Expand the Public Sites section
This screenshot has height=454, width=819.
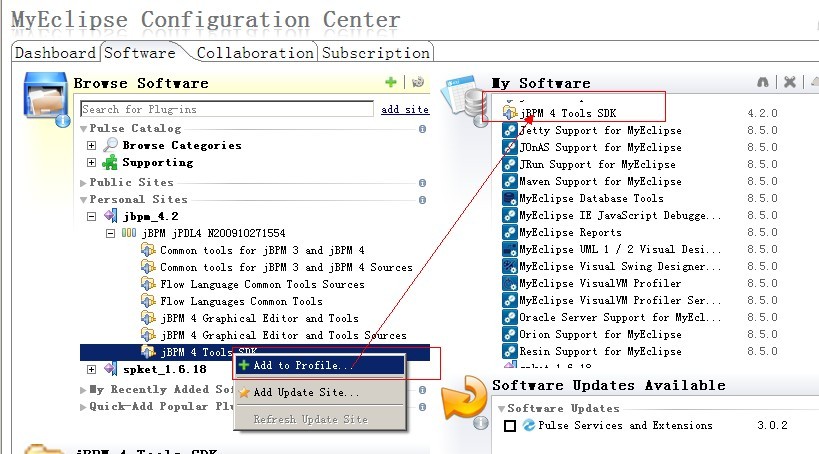(x=84, y=183)
